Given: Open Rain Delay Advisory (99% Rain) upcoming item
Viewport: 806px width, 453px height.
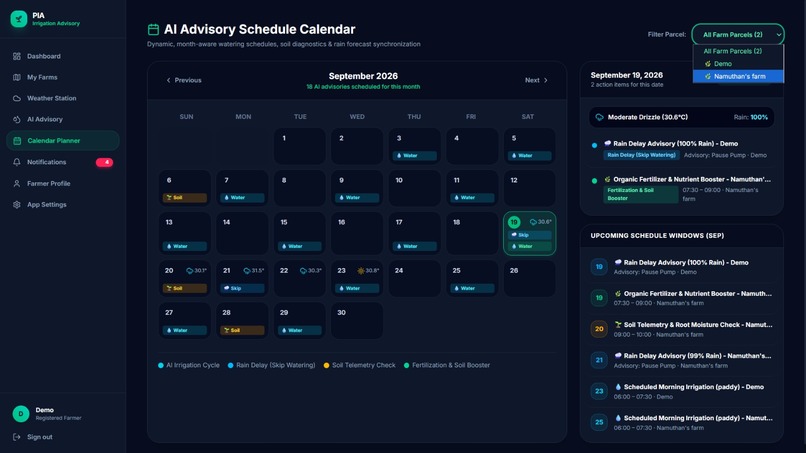Looking at the screenshot, I should click(682, 360).
